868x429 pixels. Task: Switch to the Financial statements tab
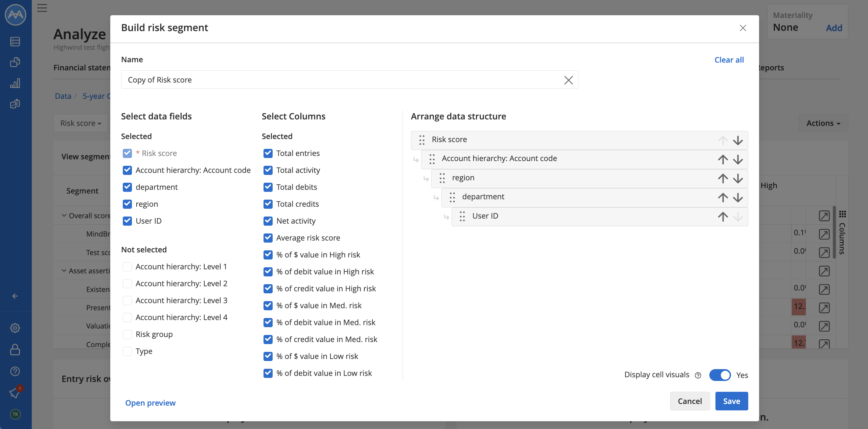82,68
